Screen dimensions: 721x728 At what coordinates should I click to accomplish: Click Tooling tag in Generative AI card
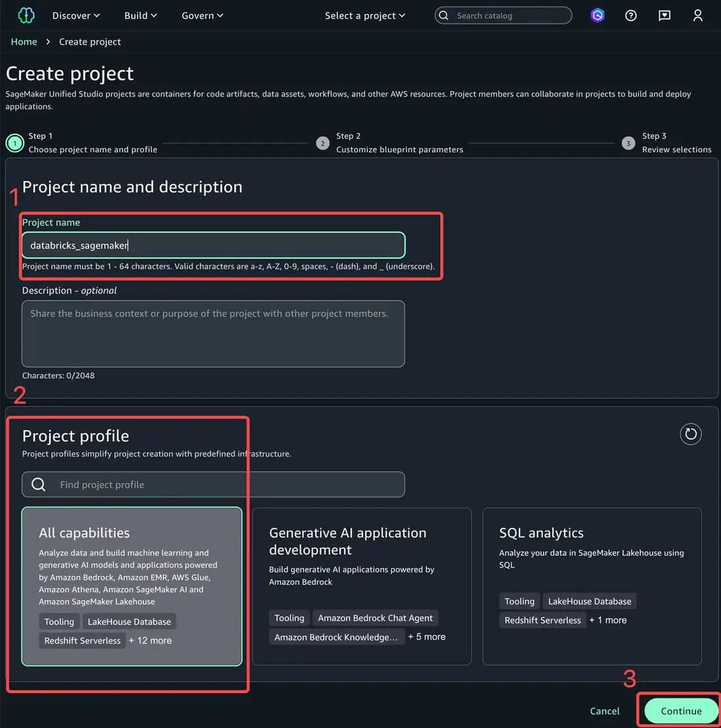(289, 618)
